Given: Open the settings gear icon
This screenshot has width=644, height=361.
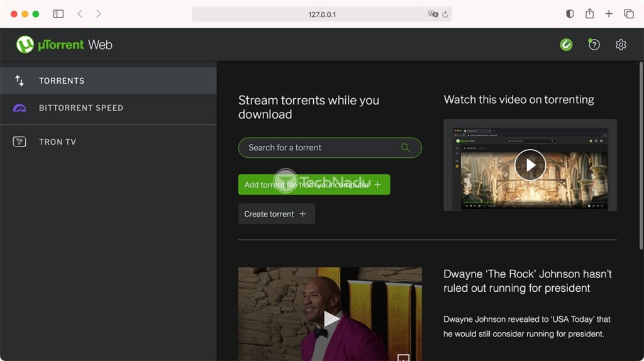Looking at the screenshot, I should [x=621, y=45].
